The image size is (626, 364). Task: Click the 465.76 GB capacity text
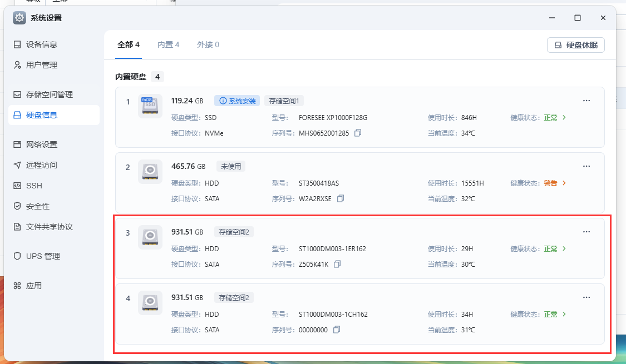[189, 166]
